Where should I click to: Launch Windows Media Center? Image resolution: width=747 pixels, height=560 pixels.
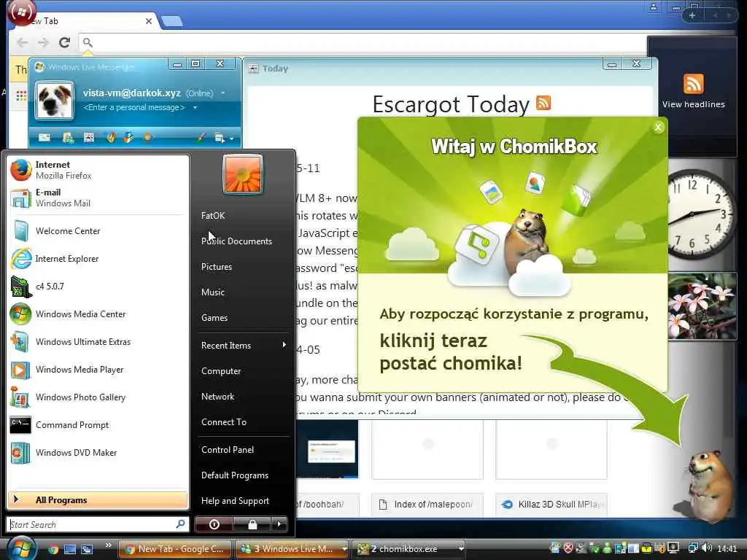pyautogui.click(x=98, y=314)
